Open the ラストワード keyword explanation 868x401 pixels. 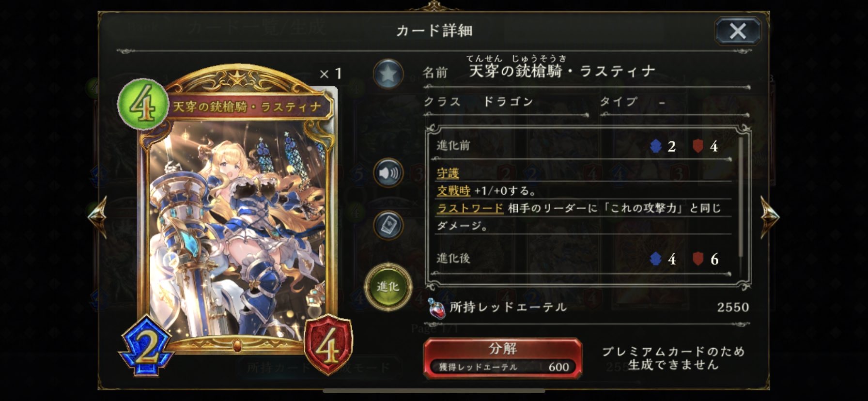(470, 209)
